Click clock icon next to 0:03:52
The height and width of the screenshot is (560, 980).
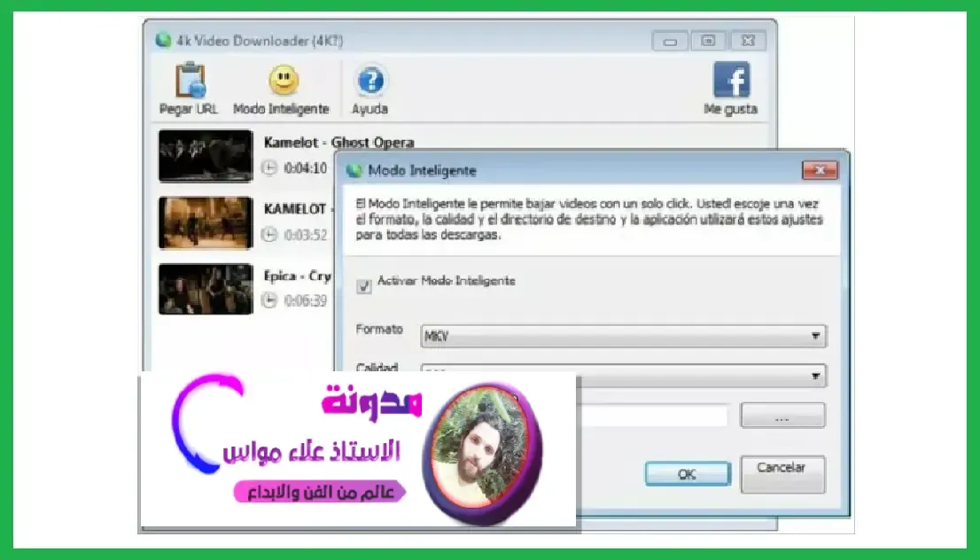(268, 235)
